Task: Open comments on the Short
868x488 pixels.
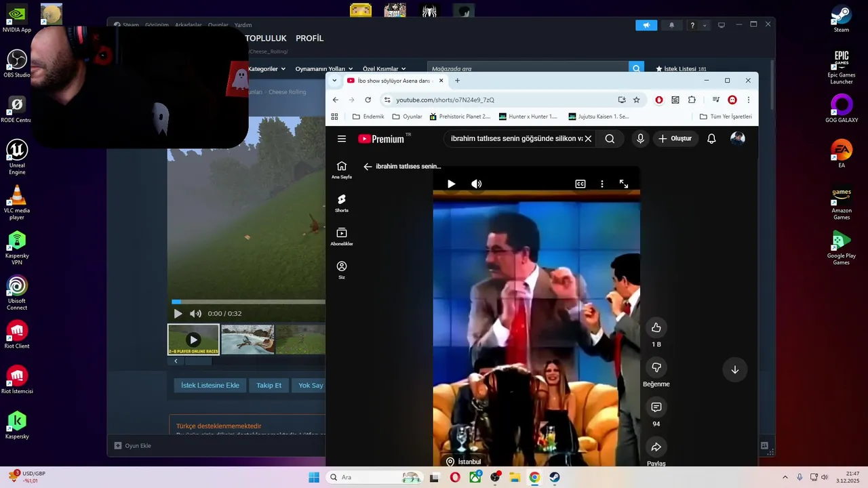Action: [x=656, y=407]
